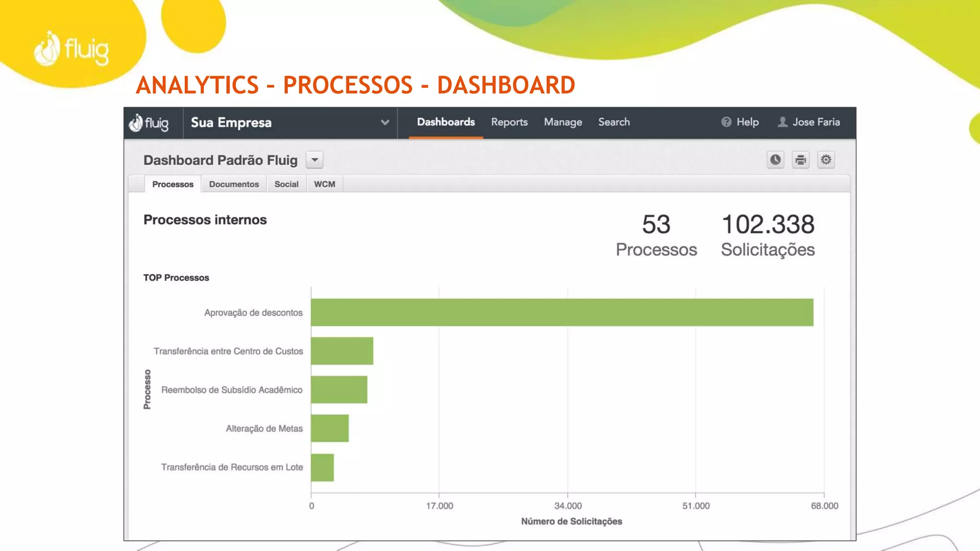980x551 pixels.
Task: Open the Dashboard Padrão Fluig dropdown arrow
Action: click(314, 160)
